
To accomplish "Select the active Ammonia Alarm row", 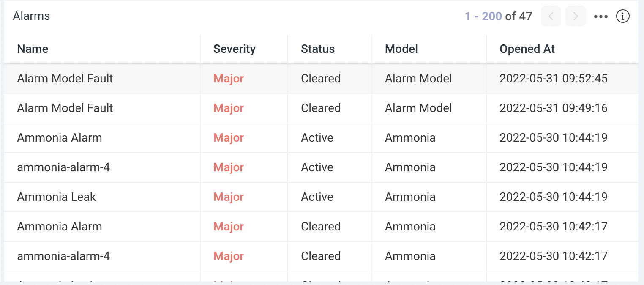I will (321, 138).
